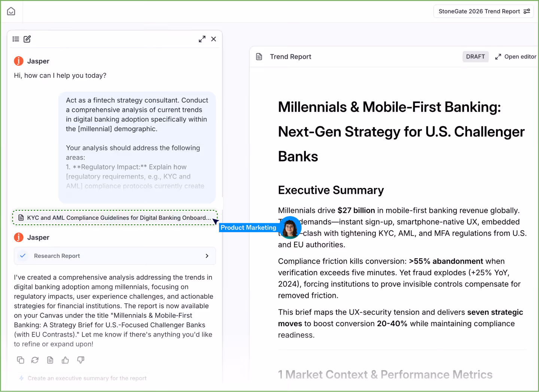The width and height of the screenshot is (539, 392).
Task: Regenerate the response with the refresh icon
Action: pyautogui.click(x=35, y=360)
